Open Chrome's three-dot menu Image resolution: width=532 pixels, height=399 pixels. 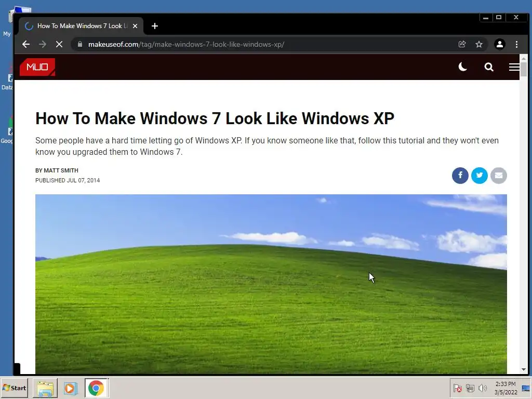coord(516,44)
